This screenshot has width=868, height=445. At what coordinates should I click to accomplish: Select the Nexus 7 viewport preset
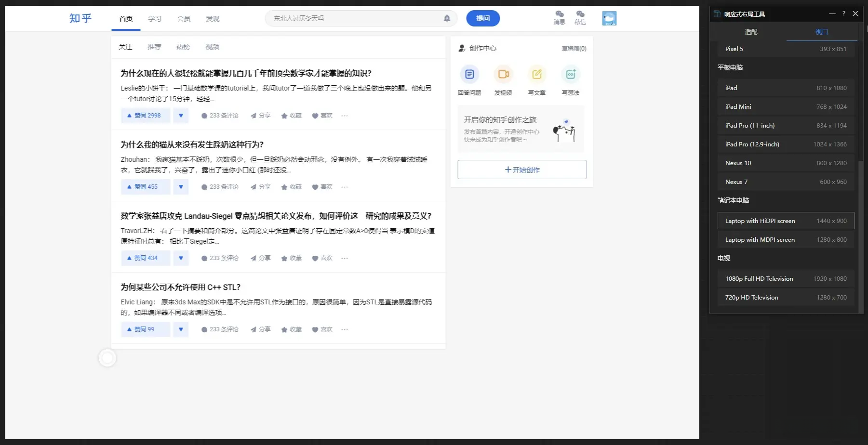pos(786,182)
